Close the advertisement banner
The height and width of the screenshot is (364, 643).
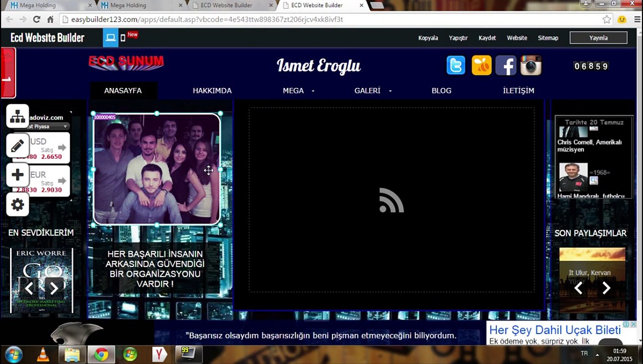tap(632, 325)
